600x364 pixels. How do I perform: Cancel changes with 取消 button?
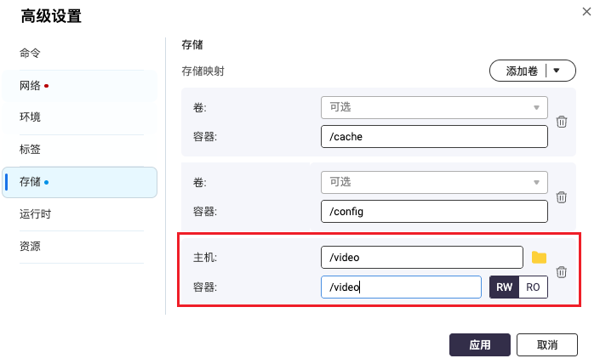[x=547, y=345]
